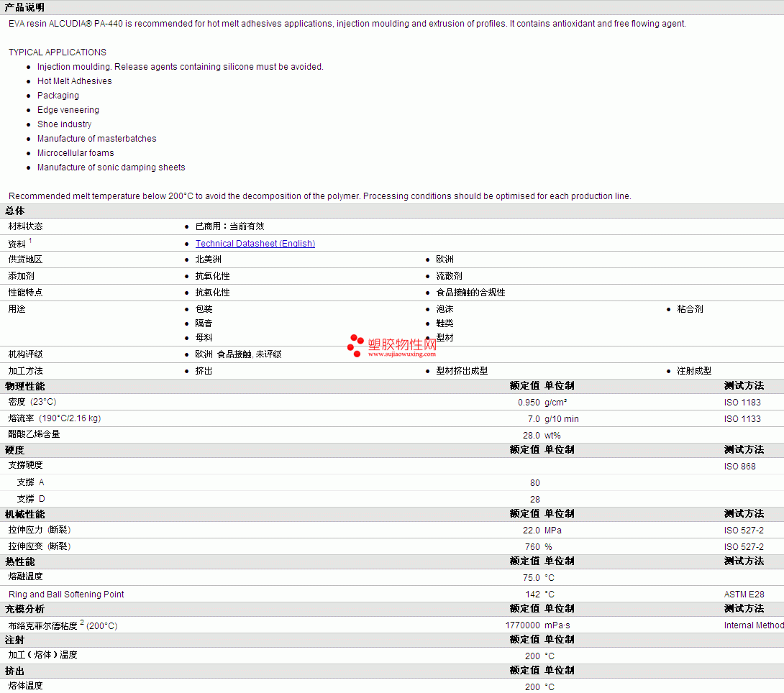Select the 拉伸应力 (断裂) row label
The height and width of the screenshot is (693, 784).
point(40,530)
